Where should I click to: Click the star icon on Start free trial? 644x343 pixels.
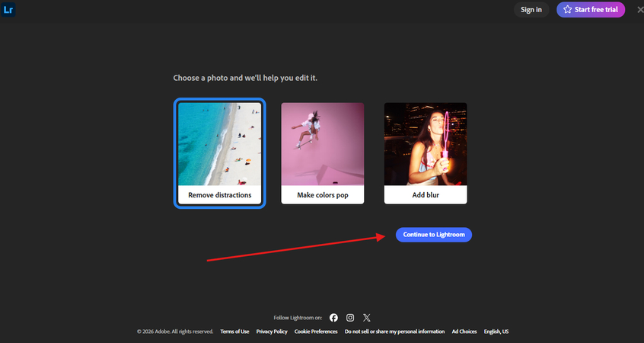click(x=567, y=9)
